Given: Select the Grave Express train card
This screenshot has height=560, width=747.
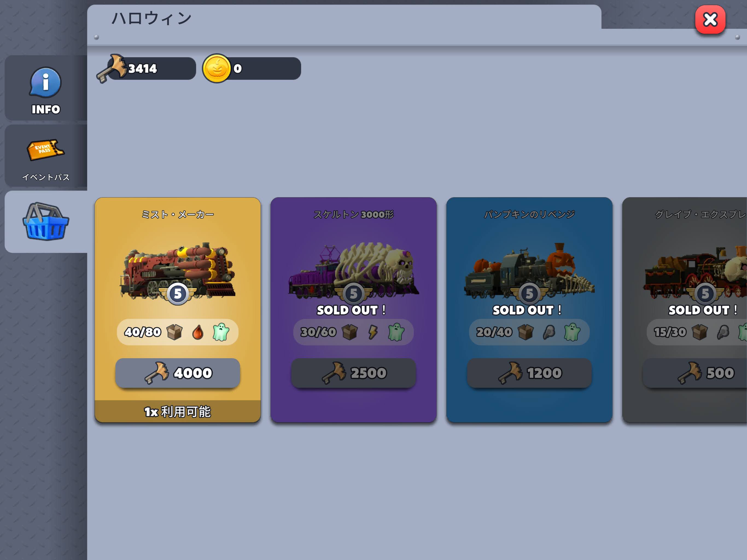Looking at the screenshot, I should tap(685, 310).
